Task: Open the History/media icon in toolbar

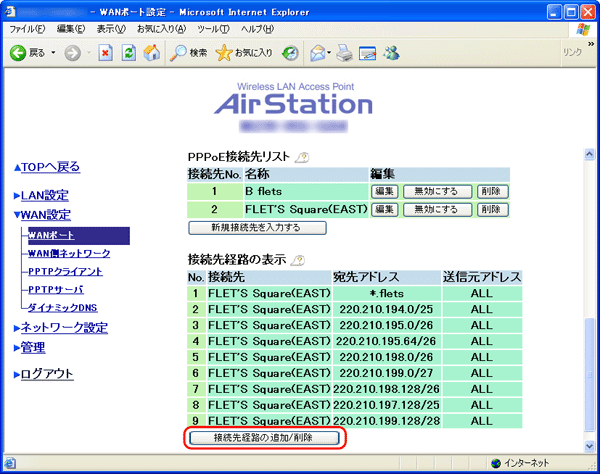Action: [x=290, y=53]
